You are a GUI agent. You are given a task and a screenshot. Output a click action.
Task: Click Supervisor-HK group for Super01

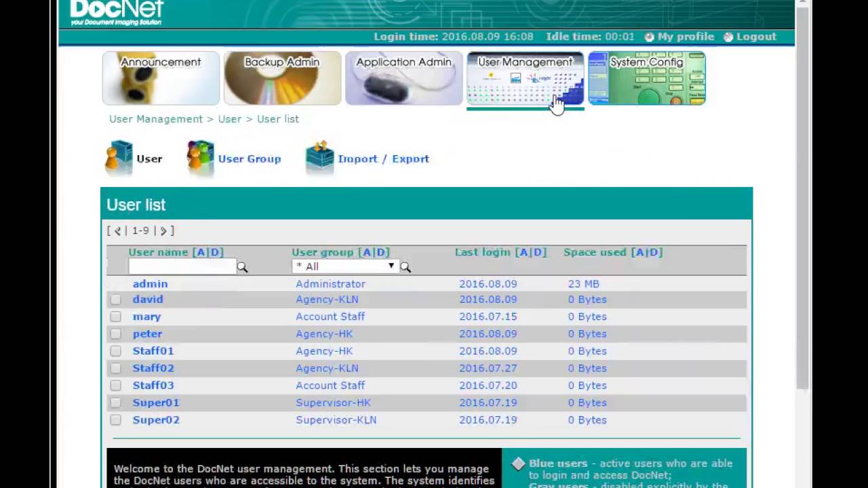(x=333, y=403)
